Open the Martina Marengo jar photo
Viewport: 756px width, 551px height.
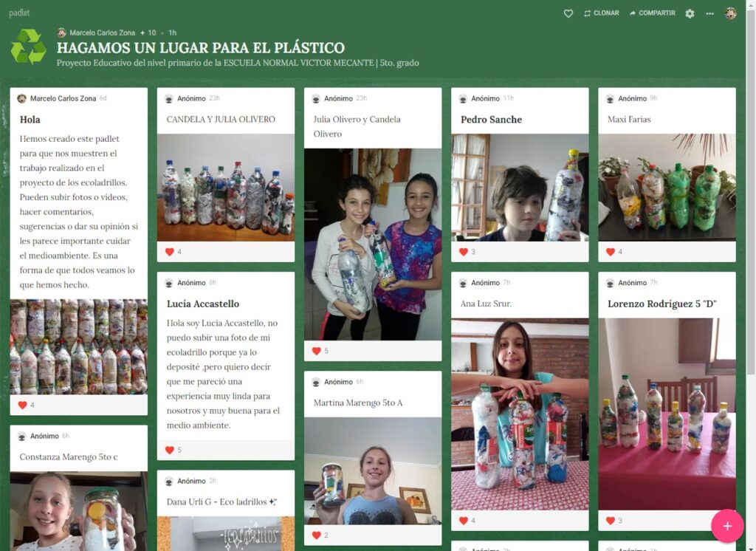tap(373, 471)
